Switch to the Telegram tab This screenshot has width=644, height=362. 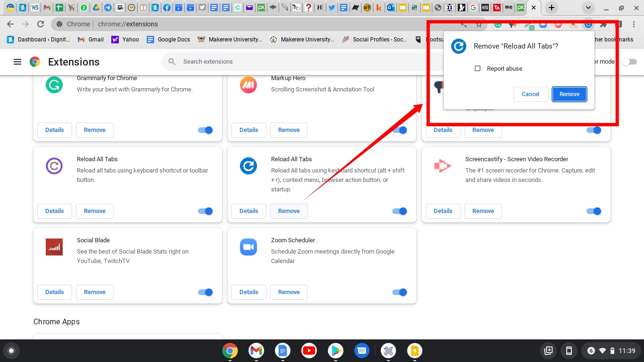point(108,8)
